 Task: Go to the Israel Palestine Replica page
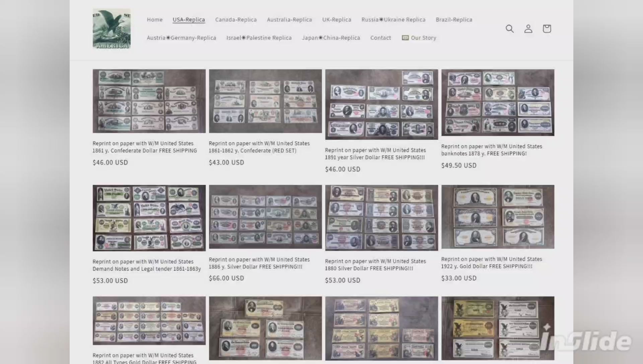[259, 38]
